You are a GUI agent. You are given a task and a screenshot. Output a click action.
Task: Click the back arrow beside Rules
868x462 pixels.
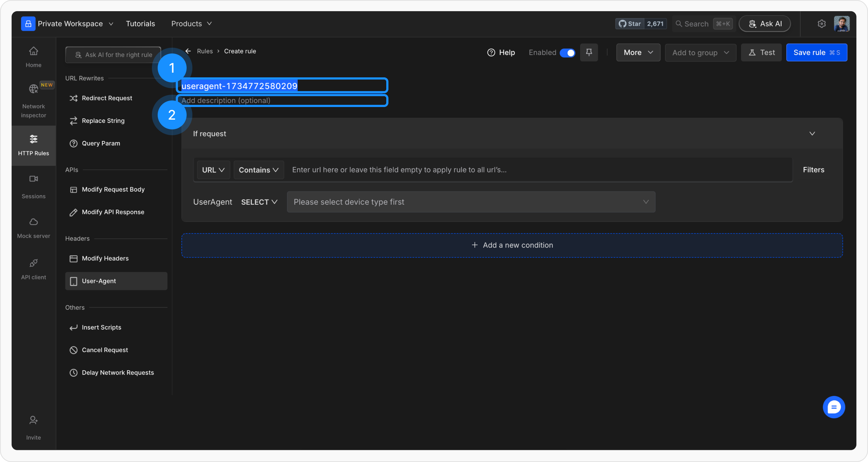pos(188,51)
